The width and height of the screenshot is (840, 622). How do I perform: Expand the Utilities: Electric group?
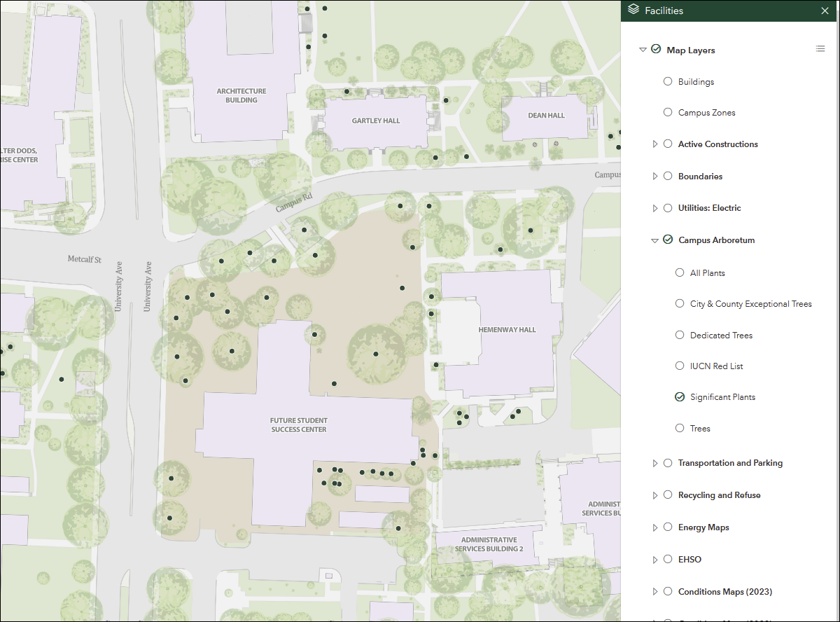654,207
